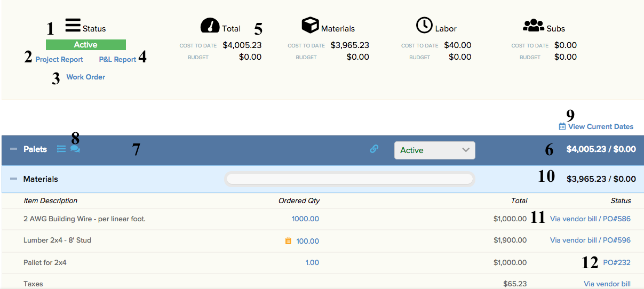This screenshot has height=289, width=644.
Task: Click the orange clipboard icon by Lumber
Action: [x=288, y=241]
